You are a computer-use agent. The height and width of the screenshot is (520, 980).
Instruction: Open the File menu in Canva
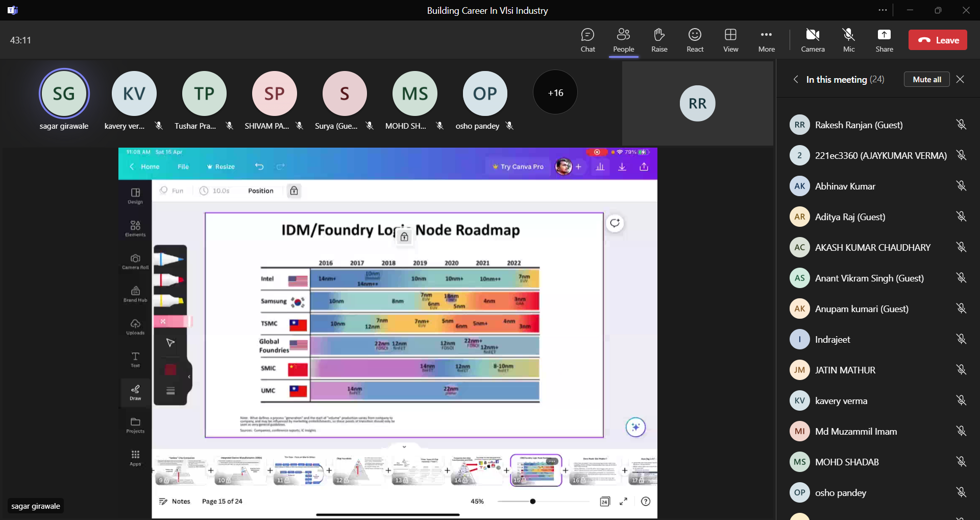pyautogui.click(x=183, y=167)
